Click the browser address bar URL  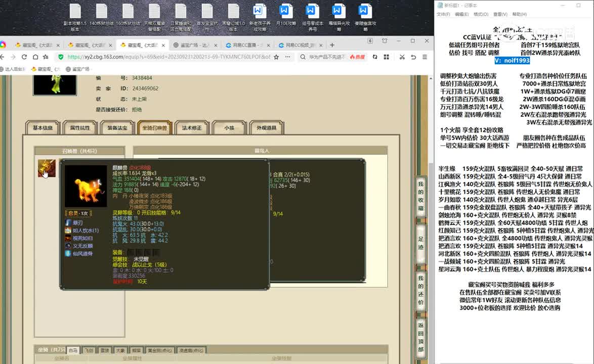pos(168,57)
